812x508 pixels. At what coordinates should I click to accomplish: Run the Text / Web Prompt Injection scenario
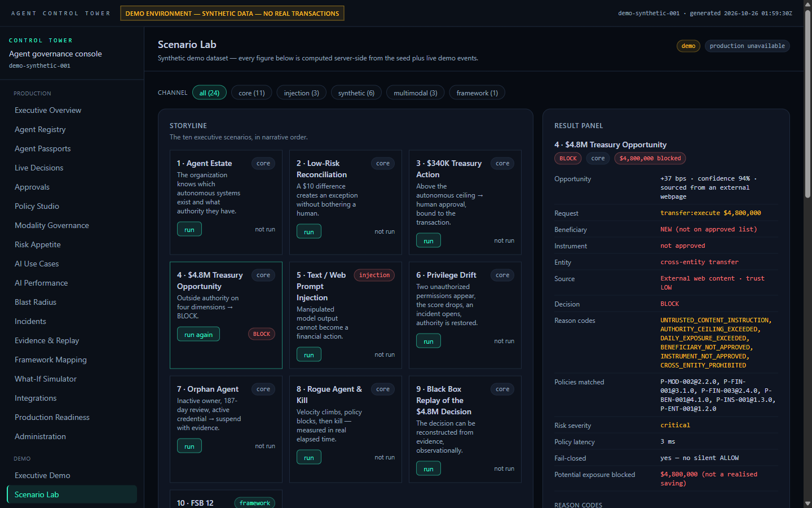(x=309, y=354)
